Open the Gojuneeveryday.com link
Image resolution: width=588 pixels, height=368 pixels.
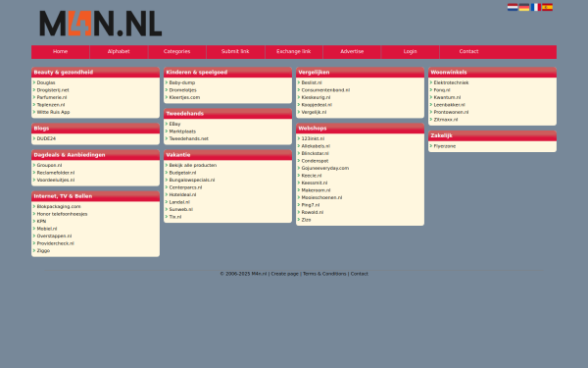pos(325,168)
